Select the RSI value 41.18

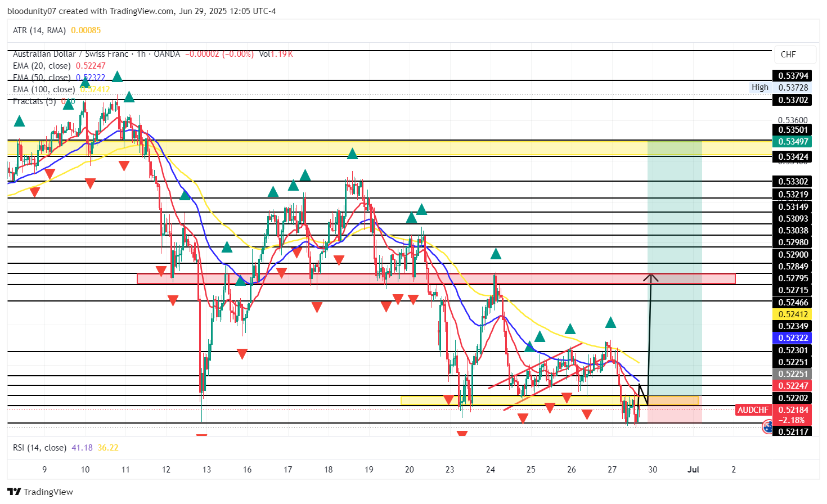pos(82,448)
